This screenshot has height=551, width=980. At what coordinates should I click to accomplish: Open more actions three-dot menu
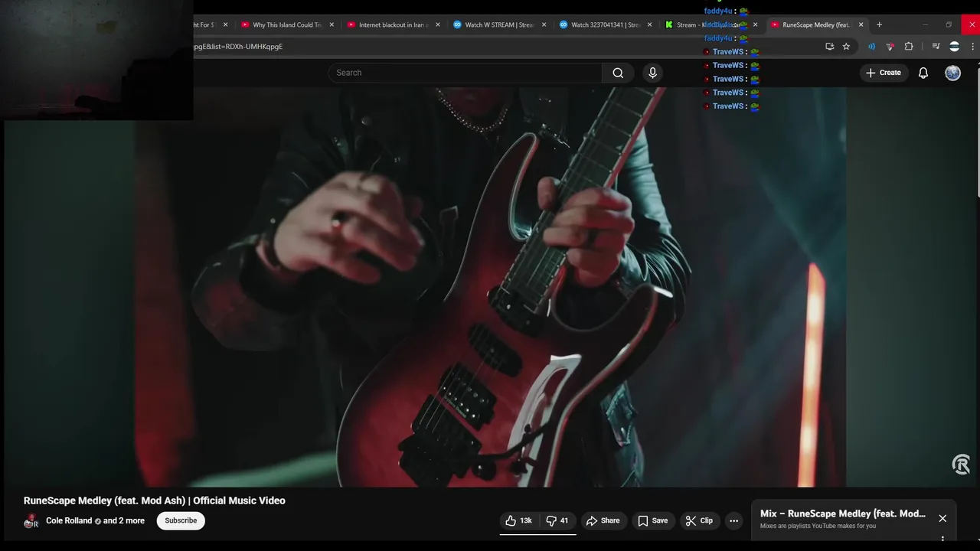tap(733, 520)
